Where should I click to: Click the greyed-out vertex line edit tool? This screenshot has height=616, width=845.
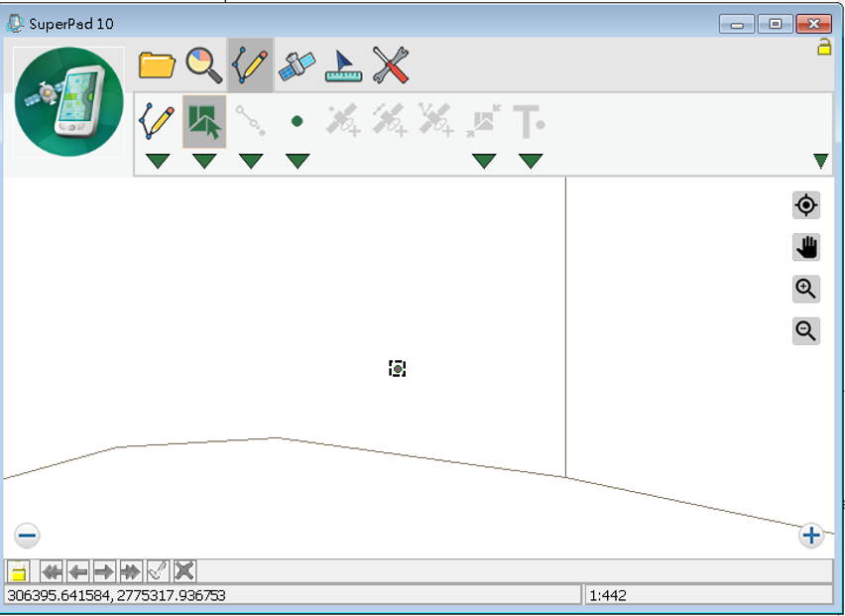[251, 121]
